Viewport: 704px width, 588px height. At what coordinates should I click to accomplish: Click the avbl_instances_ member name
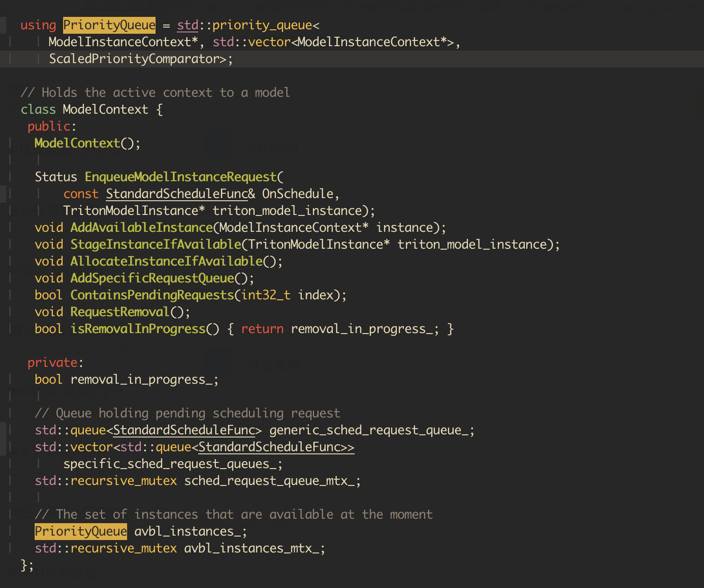tap(188, 532)
